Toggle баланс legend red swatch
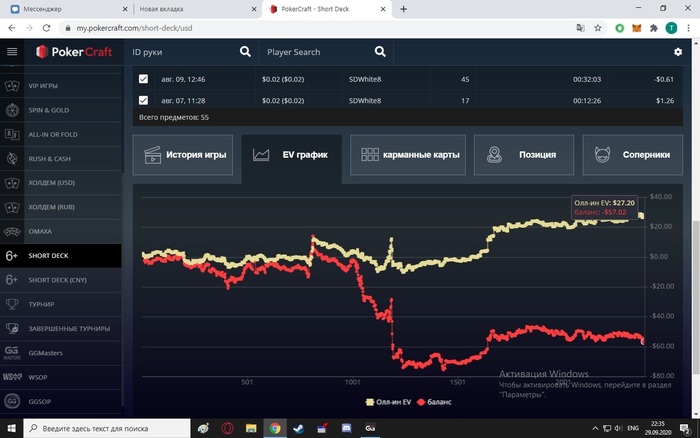The height and width of the screenshot is (438, 700). click(x=421, y=402)
